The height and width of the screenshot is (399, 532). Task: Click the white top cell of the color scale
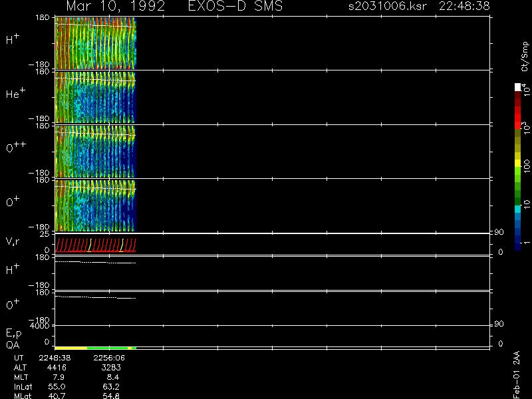tap(517, 87)
